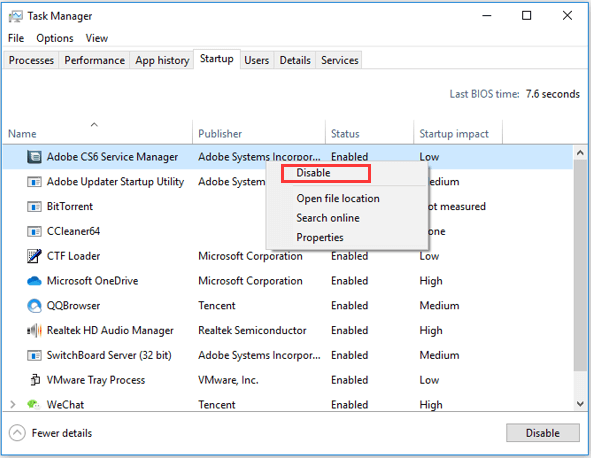Viewport: 591px width, 458px height.
Task: Choose Disable from the context menu
Action: pos(313,173)
